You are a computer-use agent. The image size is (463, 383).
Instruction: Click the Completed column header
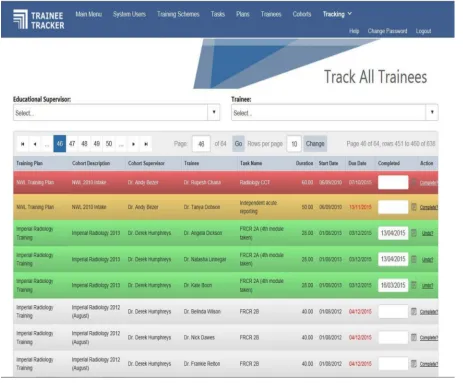pos(389,163)
